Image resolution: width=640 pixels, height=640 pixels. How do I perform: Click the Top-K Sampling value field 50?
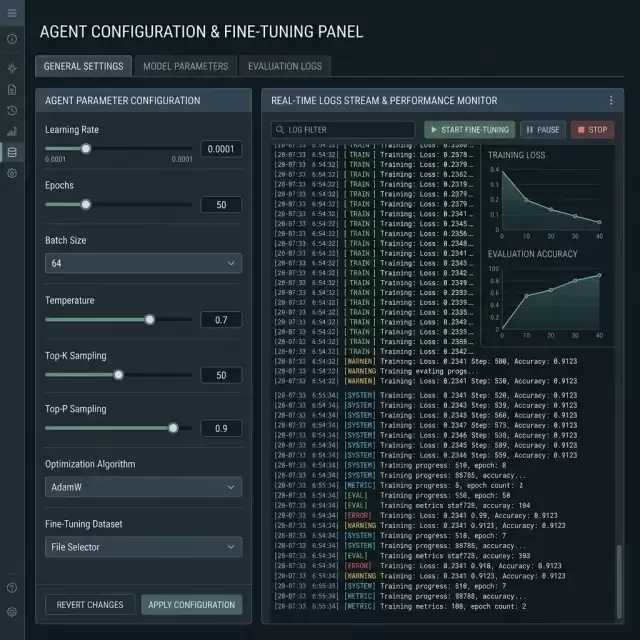coord(221,375)
